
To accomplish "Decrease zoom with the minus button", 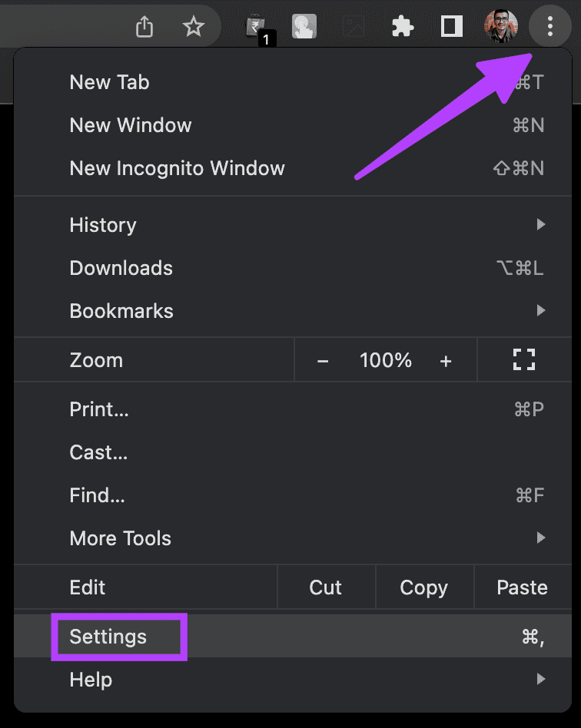I will click(x=323, y=361).
